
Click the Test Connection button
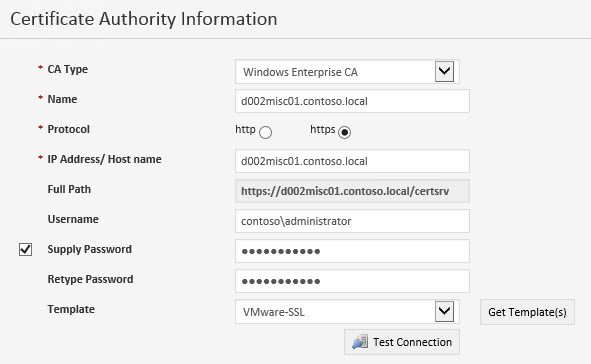(x=402, y=342)
